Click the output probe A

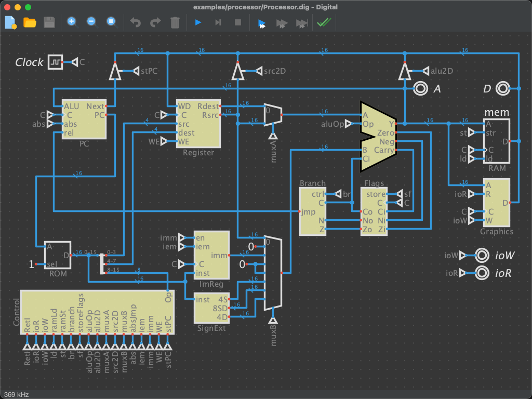(x=421, y=88)
